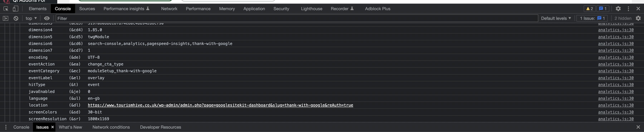Select the dimension5 twgModule value

(99, 37)
